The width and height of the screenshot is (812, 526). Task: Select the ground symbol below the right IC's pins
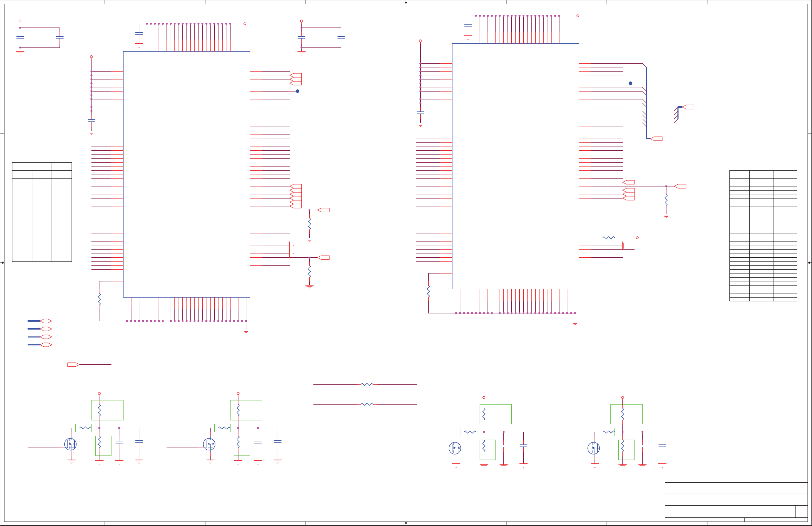click(575, 323)
